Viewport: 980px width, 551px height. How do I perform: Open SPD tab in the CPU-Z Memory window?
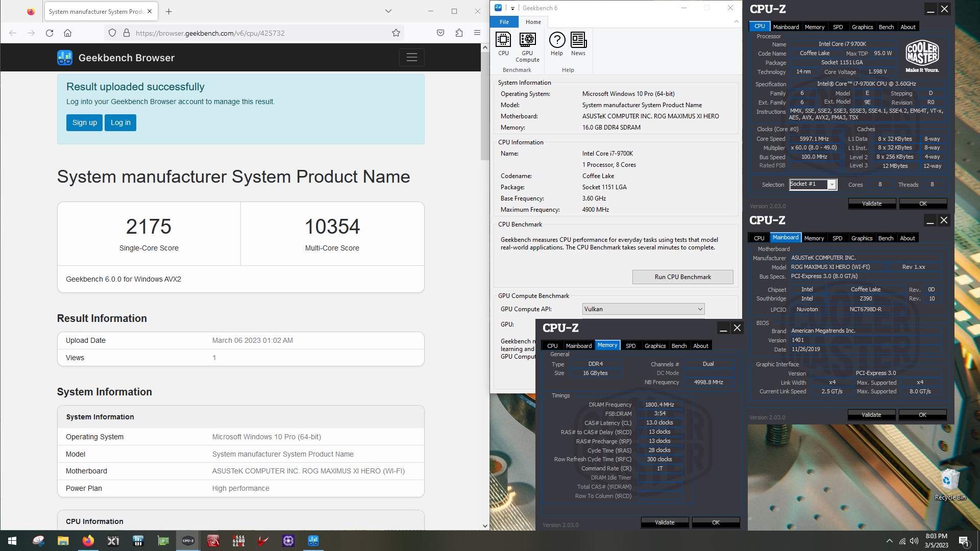(x=631, y=346)
